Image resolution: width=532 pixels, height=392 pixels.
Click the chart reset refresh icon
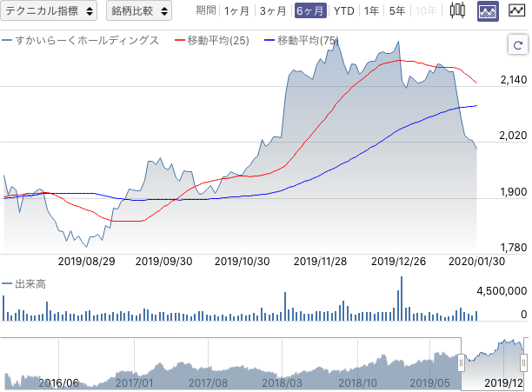[518, 44]
